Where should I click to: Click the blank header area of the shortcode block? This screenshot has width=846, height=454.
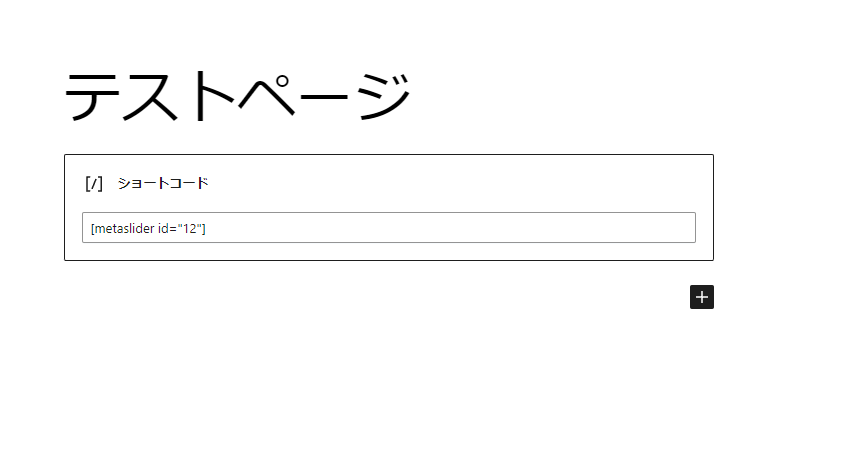click(459, 184)
